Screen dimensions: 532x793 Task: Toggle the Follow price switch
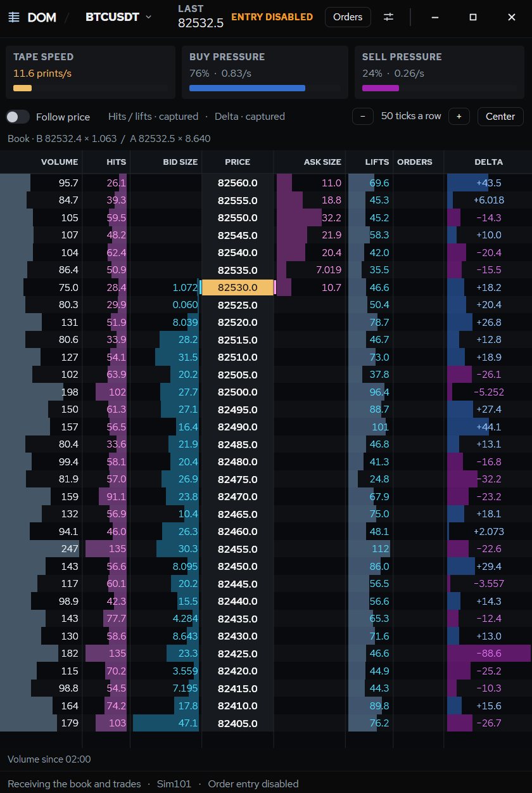tap(18, 117)
